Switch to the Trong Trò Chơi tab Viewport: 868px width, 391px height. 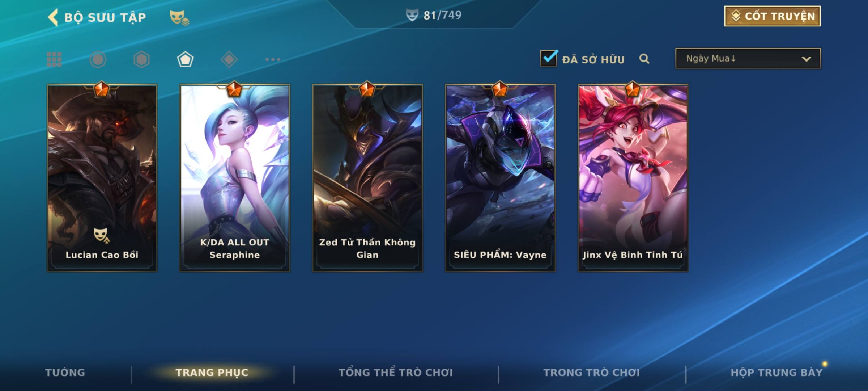pos(592,373)
